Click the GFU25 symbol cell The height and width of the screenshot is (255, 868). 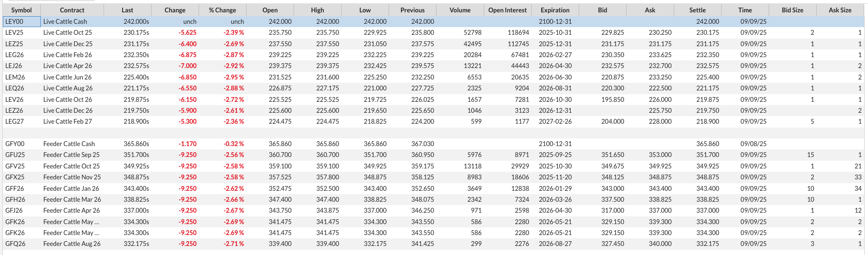[x=22, y=155]
